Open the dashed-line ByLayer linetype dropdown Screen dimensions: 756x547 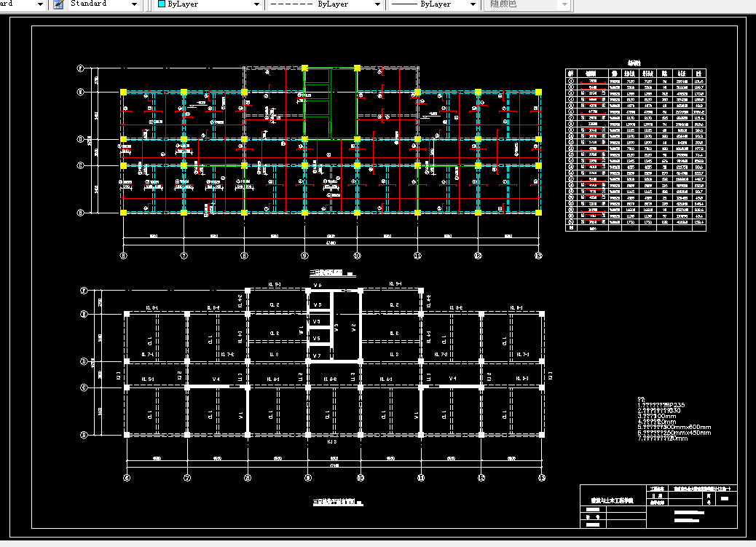click(326, 4)
